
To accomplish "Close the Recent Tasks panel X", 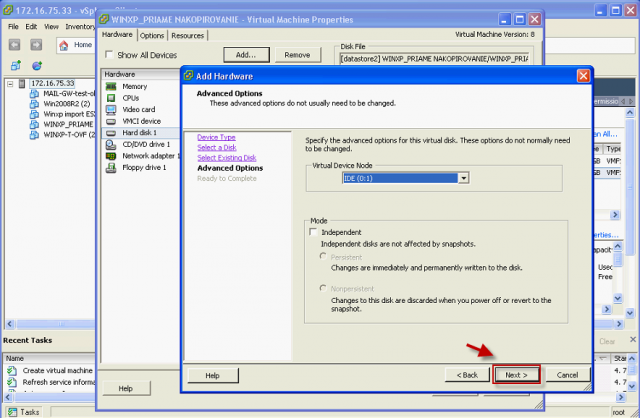I will [x=633, y=339].
